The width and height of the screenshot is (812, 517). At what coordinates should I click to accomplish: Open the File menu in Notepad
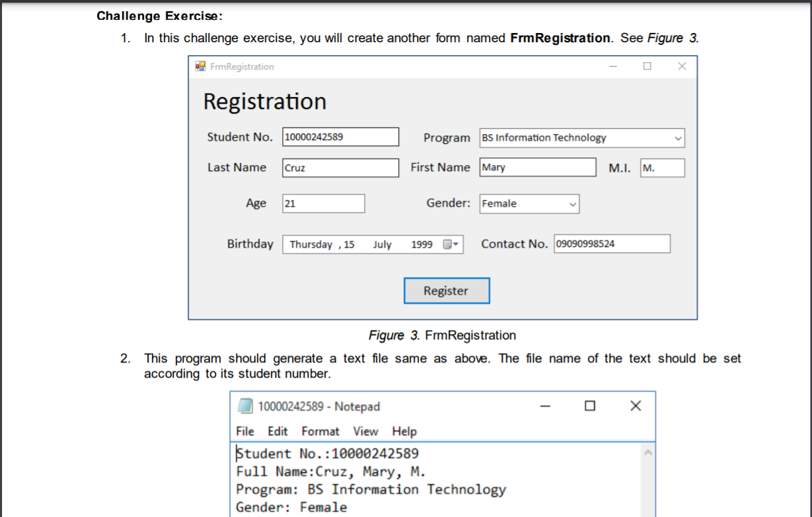(x=244, y=431)
